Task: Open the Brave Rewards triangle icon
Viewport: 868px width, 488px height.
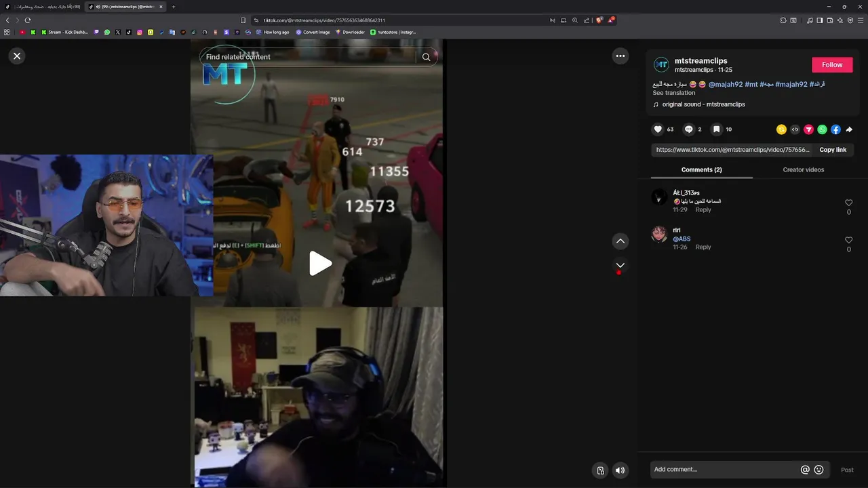Action: pos(611,20)
